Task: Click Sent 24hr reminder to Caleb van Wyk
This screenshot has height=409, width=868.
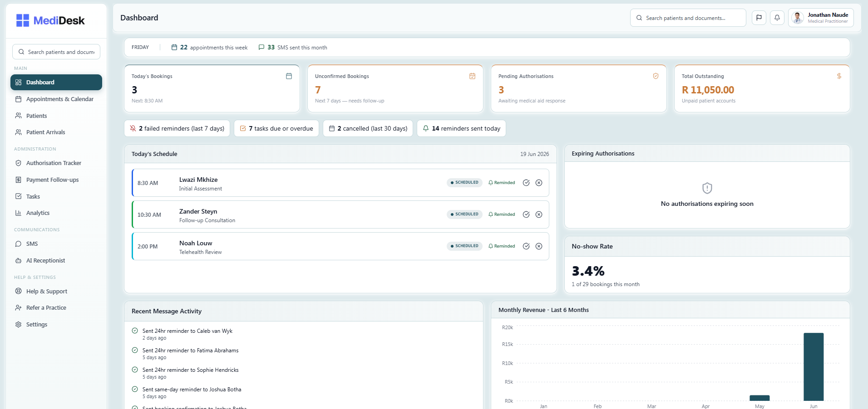Action: (x=187, y=331)
